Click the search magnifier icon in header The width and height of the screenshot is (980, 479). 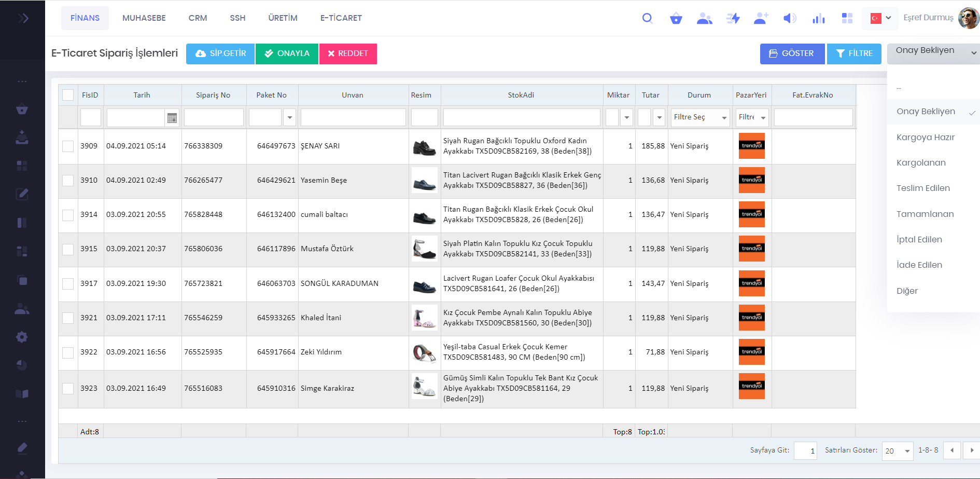point(647,18)
